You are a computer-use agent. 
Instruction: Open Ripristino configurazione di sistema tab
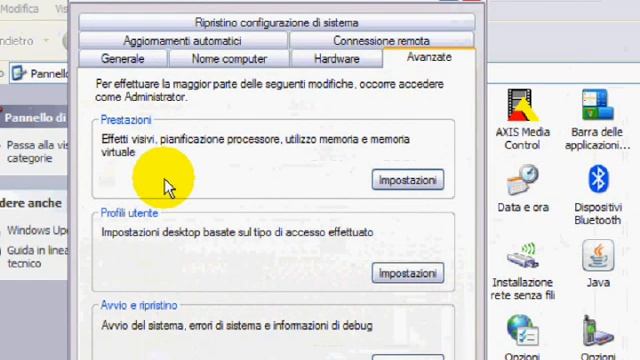click(276, 22)
